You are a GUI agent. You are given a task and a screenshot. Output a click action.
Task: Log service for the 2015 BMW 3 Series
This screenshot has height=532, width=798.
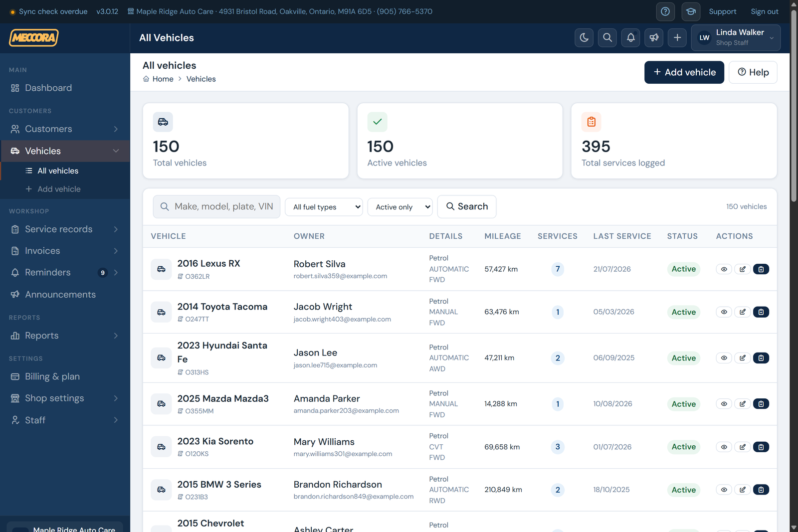click(761, 490)
